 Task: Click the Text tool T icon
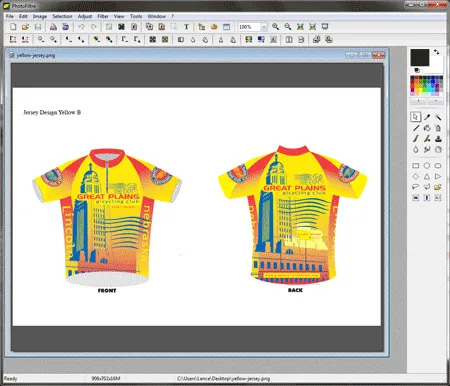click(x=186, y=27)
